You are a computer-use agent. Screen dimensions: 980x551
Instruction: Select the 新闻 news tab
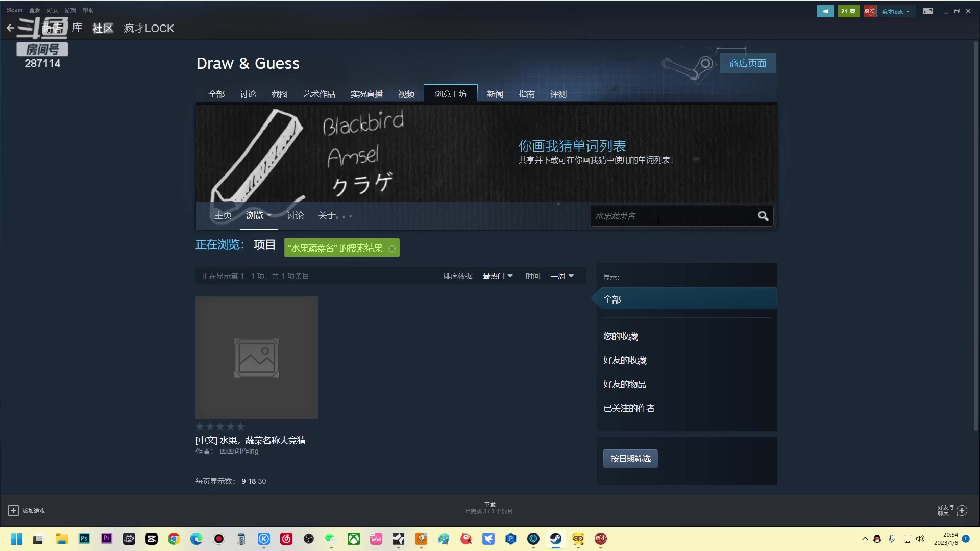tap(495, 94)
